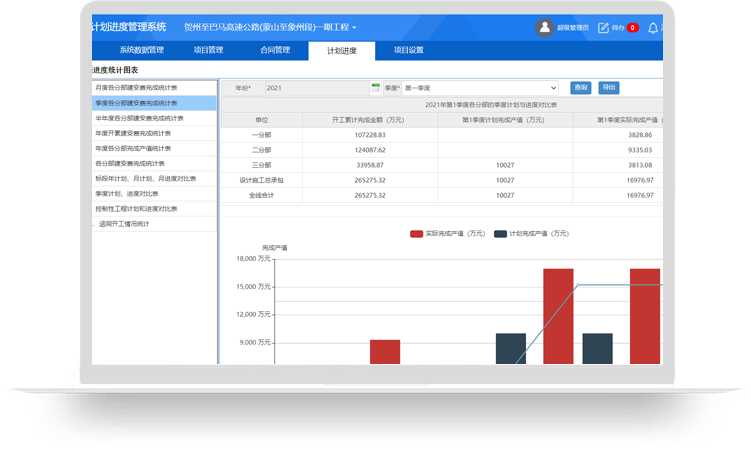Viewport: 751px width, 462px height.
Task: Switch to the 系统数据管理 tab
Action: [141, 50]
